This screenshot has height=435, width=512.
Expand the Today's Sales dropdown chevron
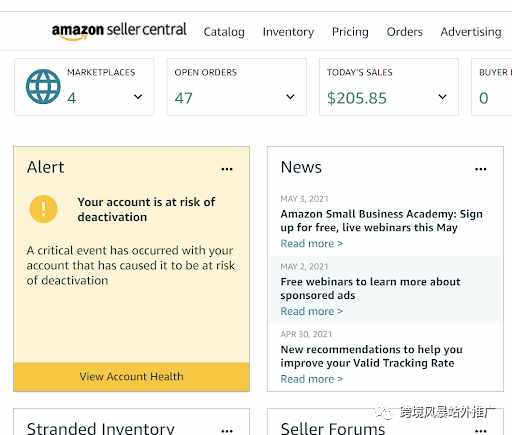[x=442, y=97]
